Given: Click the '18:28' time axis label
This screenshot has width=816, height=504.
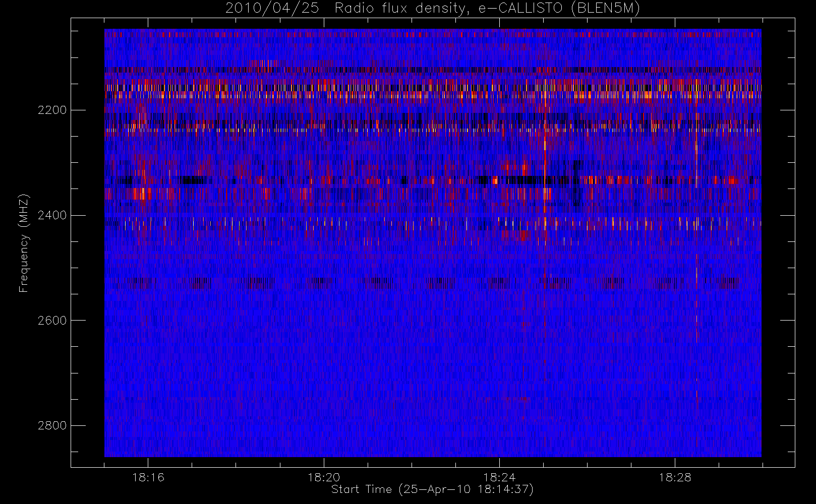Looking at the screenshot, I should (675, 477).
